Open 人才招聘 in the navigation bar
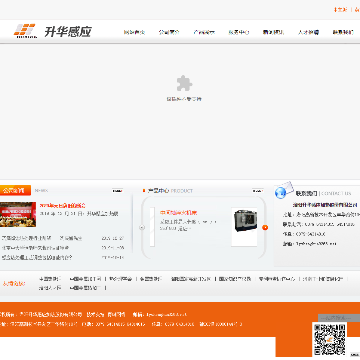 click(x=308, y=32)
